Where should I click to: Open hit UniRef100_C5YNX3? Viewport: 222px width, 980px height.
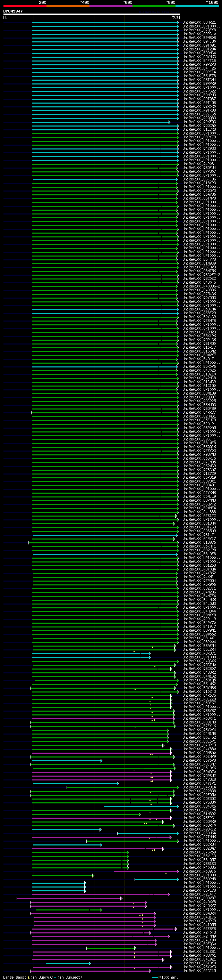point(199,57)
